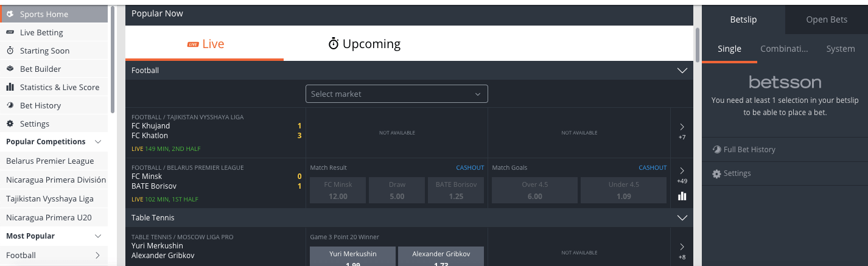Click the Live Betting icon
868x266 pixels.
coord(10,32)
